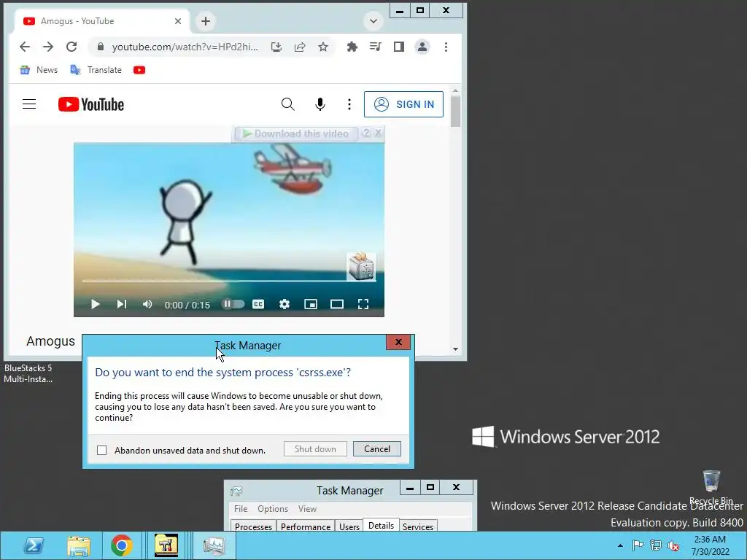Check Abandon unsaved data and shut down
747x560 pixels.
click(x=102, y=450)
